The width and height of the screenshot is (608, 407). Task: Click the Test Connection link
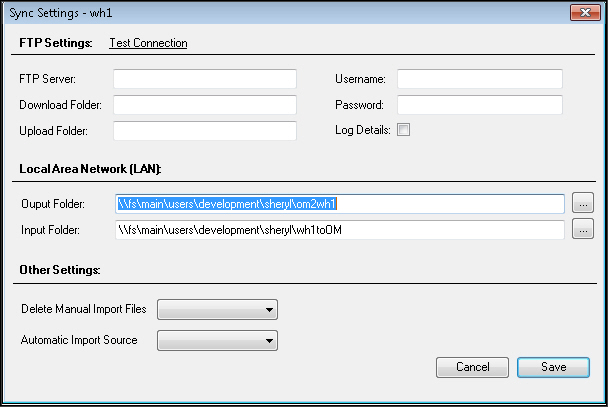pos(148,43)
